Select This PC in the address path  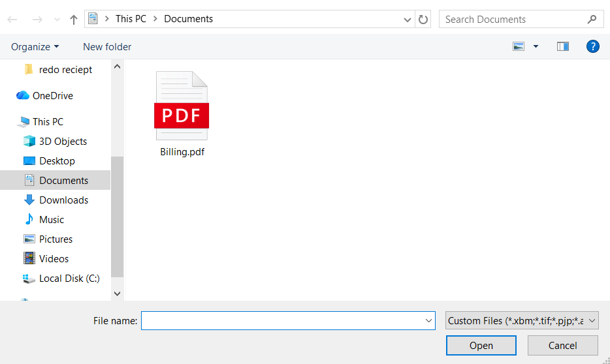click(131, 19)
